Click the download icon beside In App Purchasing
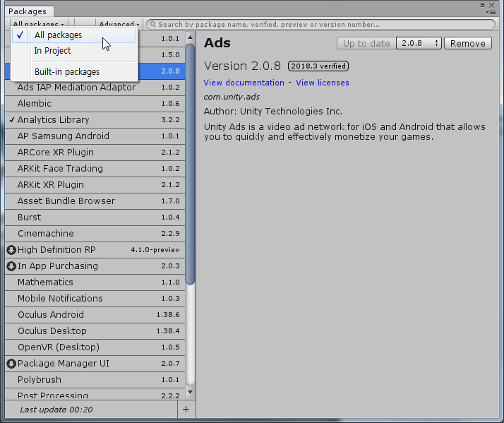Viewport: 504px width, 423px height. tap(11, 266)
